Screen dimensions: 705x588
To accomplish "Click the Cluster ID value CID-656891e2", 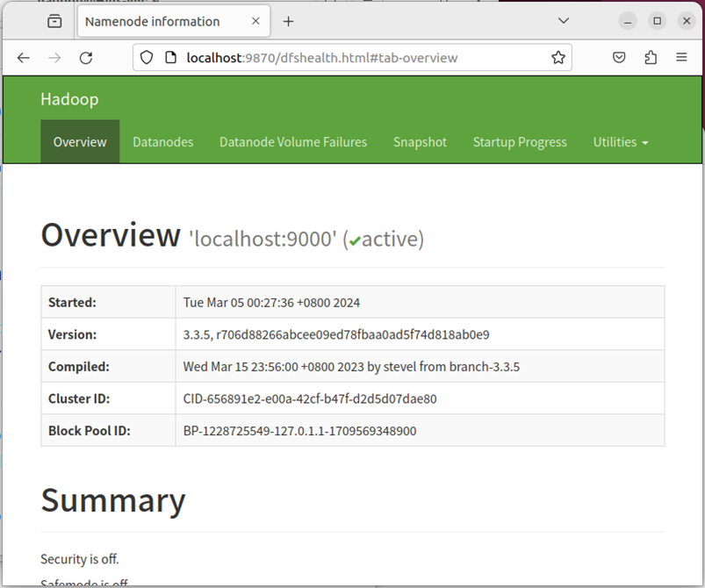I will pyautogui.click(x=310, y=398).
